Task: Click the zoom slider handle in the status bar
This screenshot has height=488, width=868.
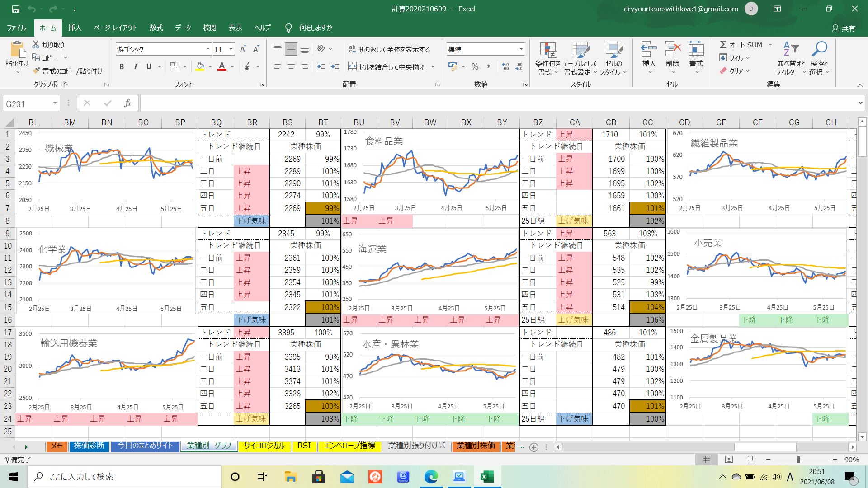Action: coord(799,460)
